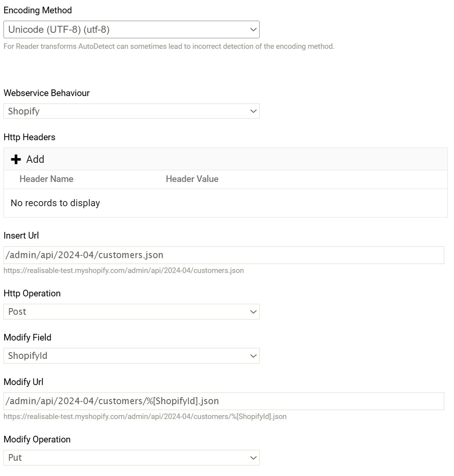This screenshot has height=476, width=454.
Task: Open the Http Operation Post dropdown
Action: [131, 312]
